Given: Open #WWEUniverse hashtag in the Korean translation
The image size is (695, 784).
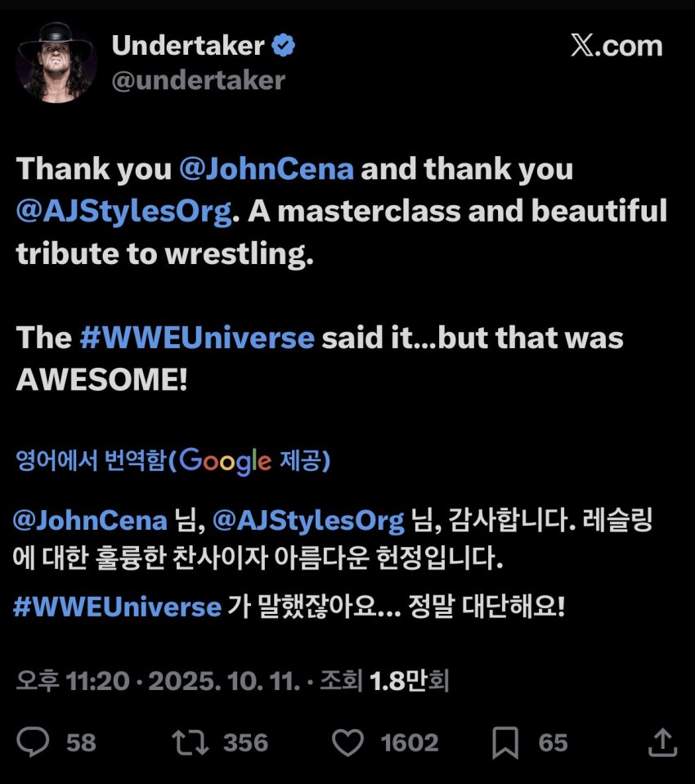Looking at the screenshot, I should pos(118,607).
